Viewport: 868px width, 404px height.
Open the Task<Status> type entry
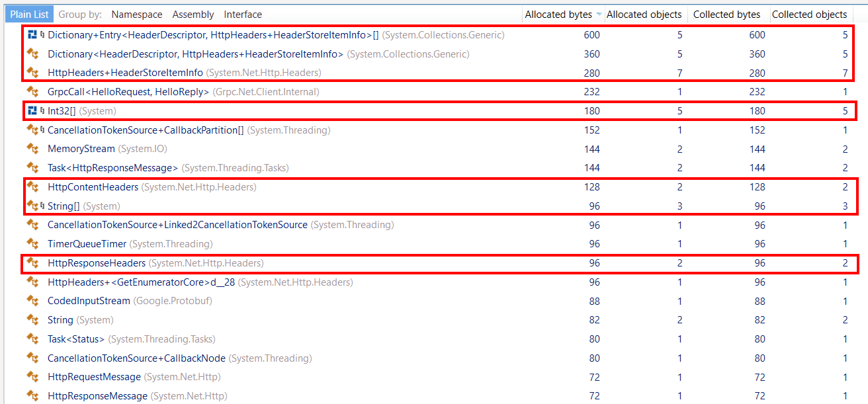tap(76, 339)
